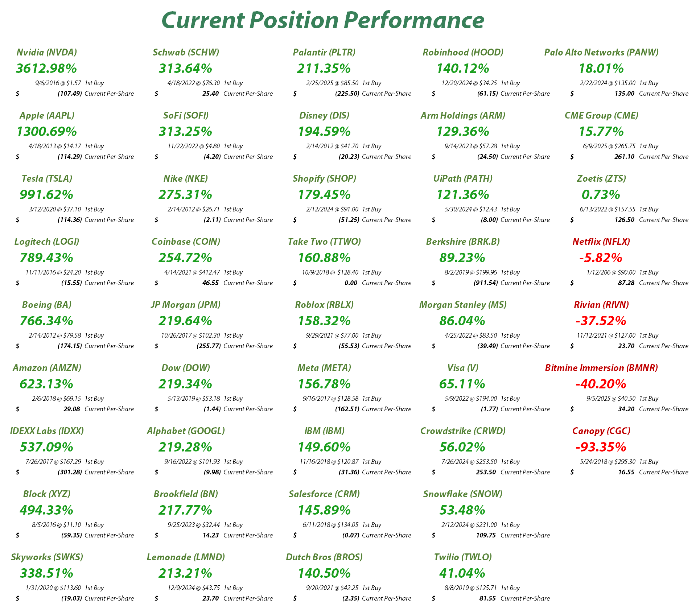Image resolution: width=700 pixels, height=610 pixels.
Task: Select Palantir's 211.35% gain value
Action: point(324,68)
